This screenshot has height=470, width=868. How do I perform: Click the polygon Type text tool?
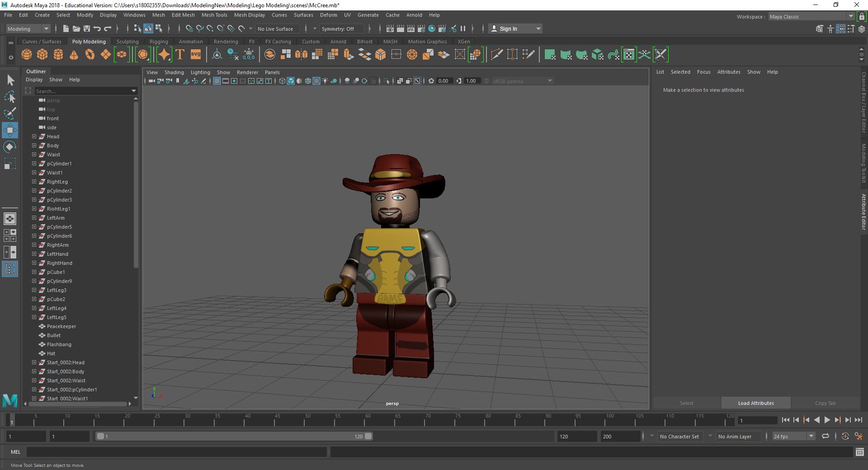coord(180,55)
